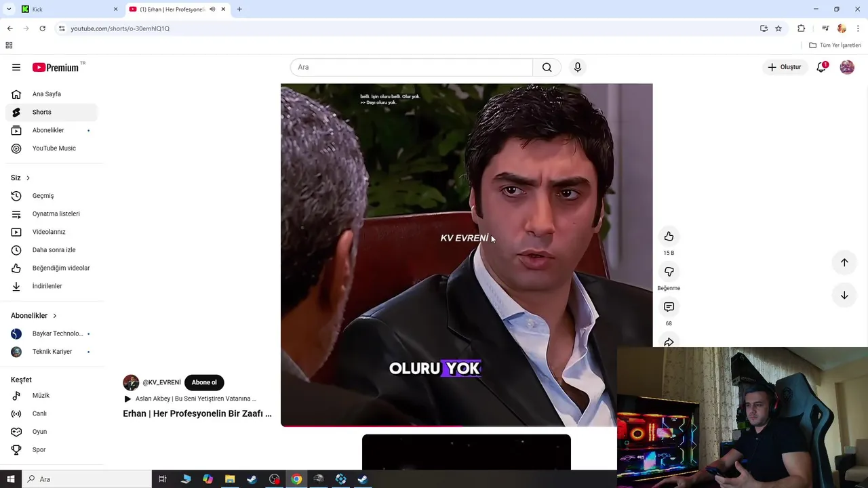Click the Oluştur create button
The height and width of the screenshot is (488, 868).
pyautogui.click(x=785, y=67)
